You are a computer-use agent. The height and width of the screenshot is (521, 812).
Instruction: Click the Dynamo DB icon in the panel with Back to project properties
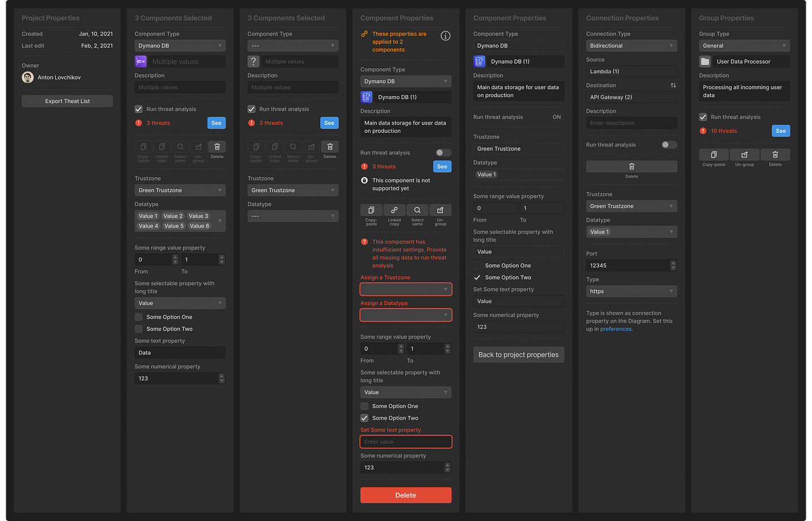coord(479,61)
